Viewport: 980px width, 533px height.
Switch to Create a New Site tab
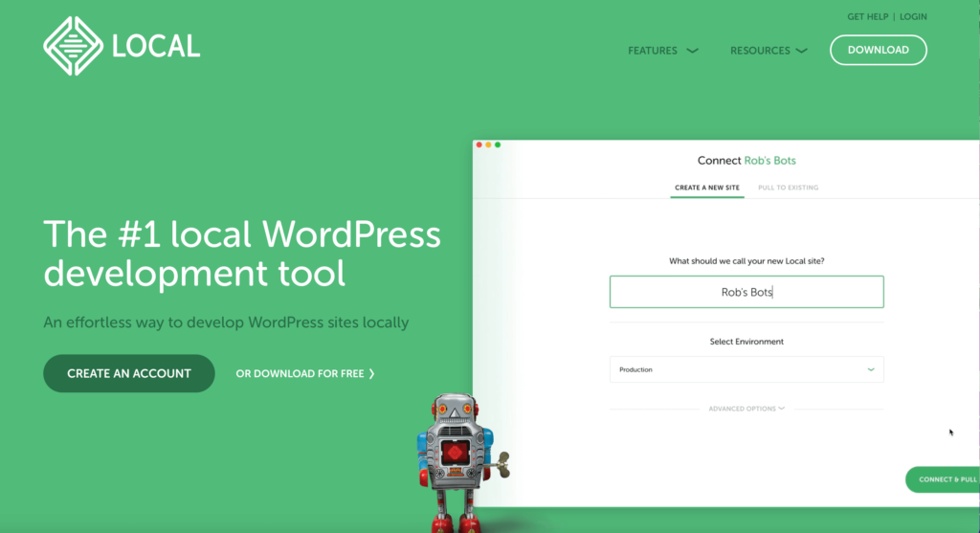(706, 188)
